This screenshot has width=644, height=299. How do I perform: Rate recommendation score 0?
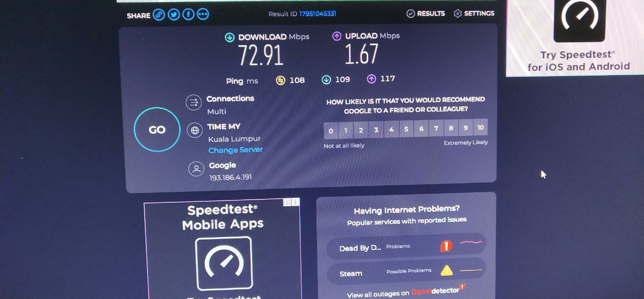331,130
